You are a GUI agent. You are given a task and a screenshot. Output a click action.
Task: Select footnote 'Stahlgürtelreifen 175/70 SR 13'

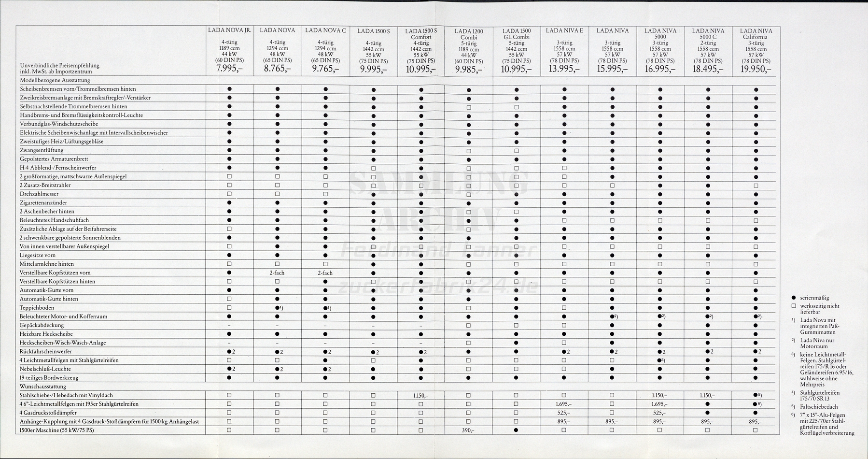click(x=820, y=396)
